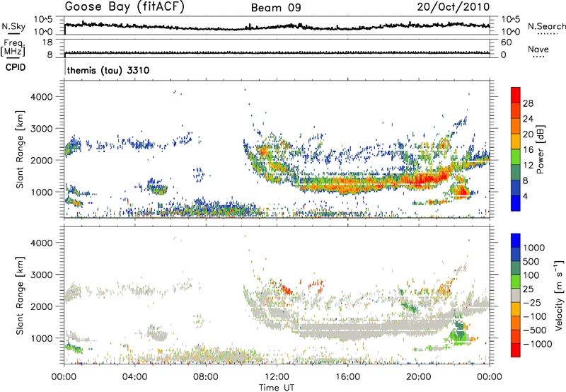Screen dimensions: 566x392
Task: Click the date 20/Oct/2010
Action: [x=454, y=7]
